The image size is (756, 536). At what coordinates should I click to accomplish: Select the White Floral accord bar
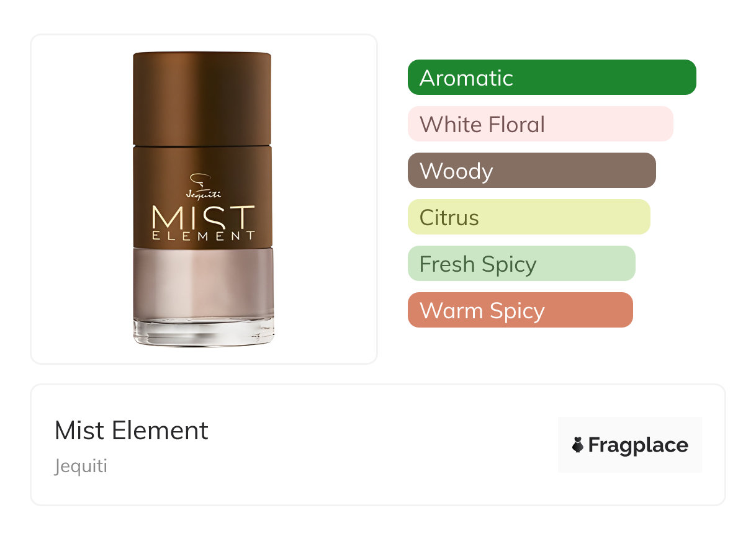click(x=540, y=124)
